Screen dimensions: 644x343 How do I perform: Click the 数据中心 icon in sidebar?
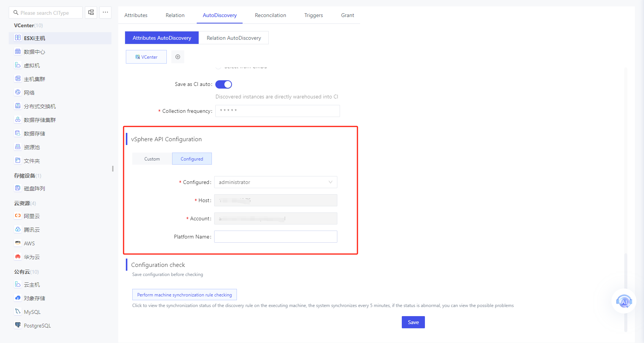[x=18, y=51]
